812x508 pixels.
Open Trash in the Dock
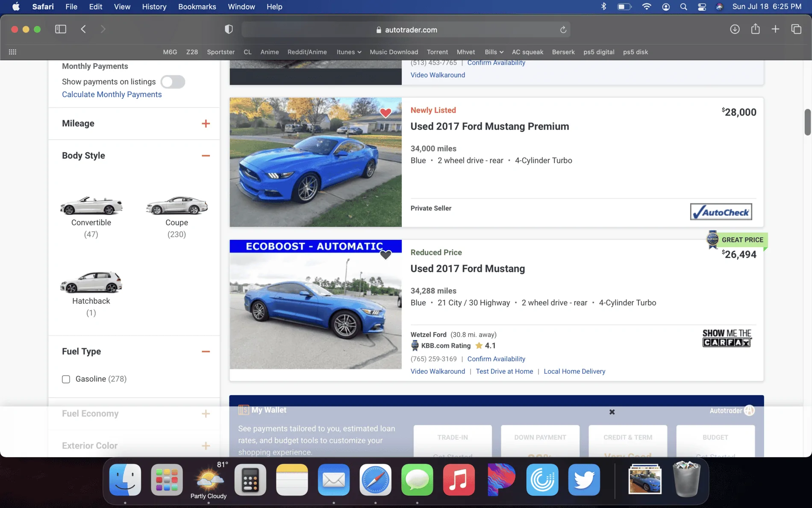click(687, 479)
